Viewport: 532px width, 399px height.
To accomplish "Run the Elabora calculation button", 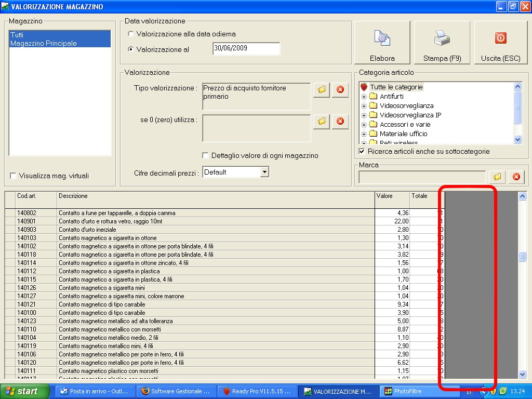I will click(382, 43).
